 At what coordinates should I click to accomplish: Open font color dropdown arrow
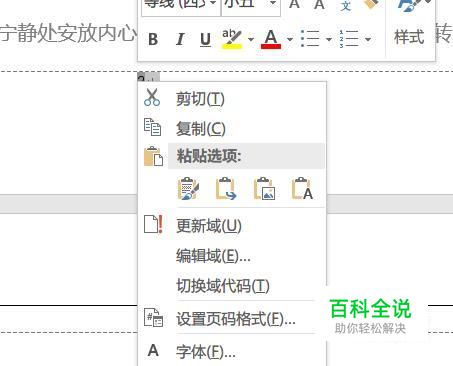(290, 39)
